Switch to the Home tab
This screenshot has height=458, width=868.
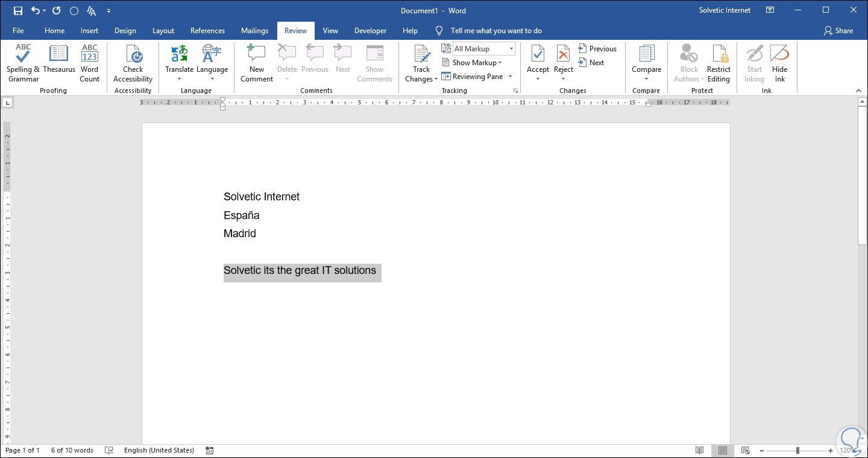coord(54,31)
